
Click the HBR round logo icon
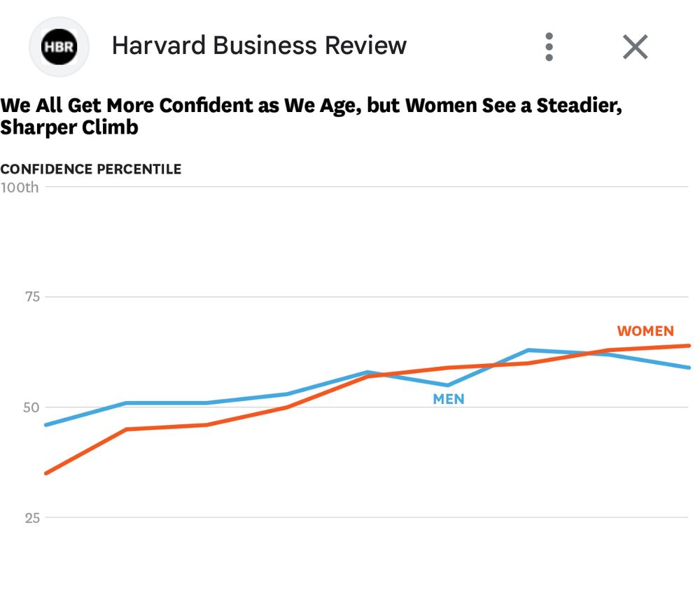tap(58, 47)
